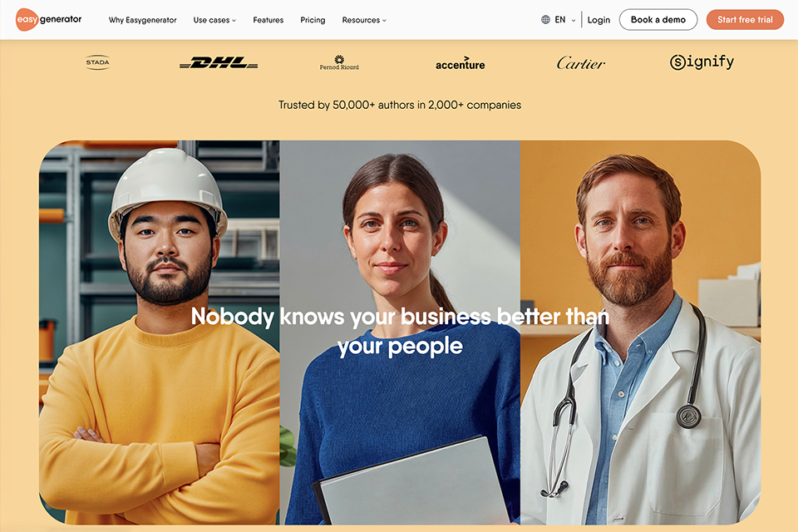This screenshot has height=532, width=798.
Task: Click the Pernod Ricard logo
Action: (339, 62)
